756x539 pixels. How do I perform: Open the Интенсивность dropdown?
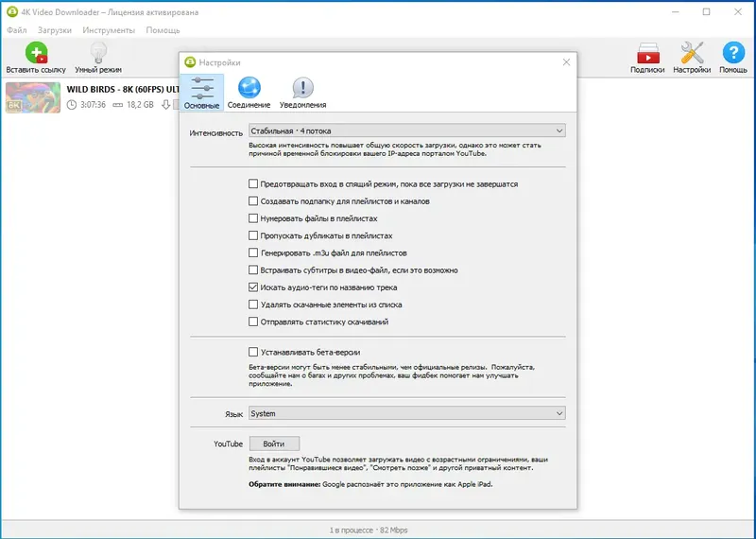pos(407,130)
